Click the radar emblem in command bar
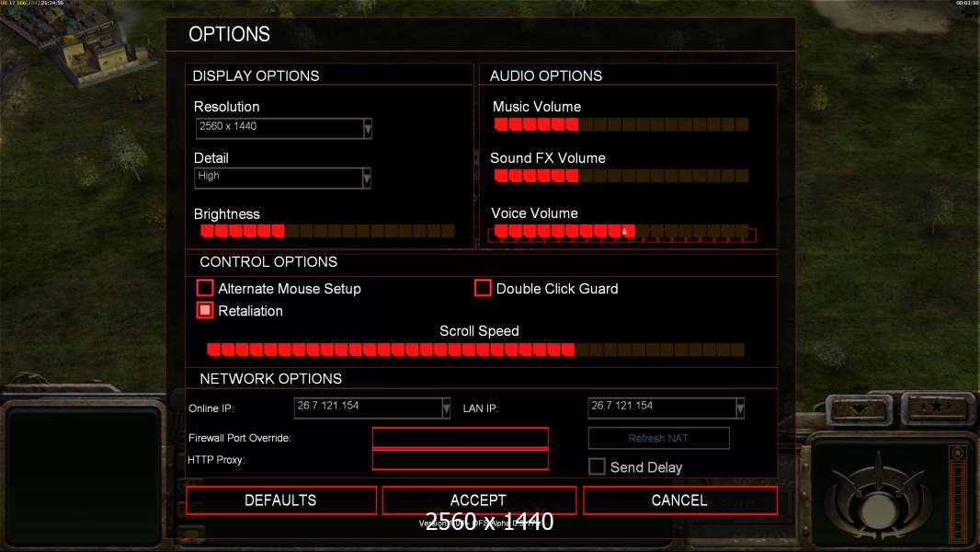Image resolution: width=980 pixels, height=552 pixels. coord(880,500)
